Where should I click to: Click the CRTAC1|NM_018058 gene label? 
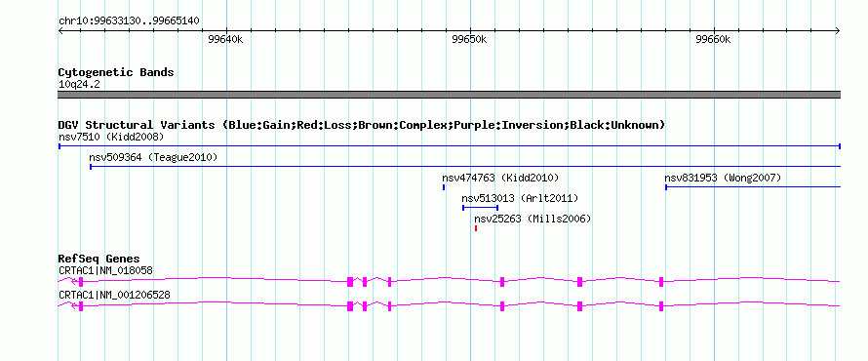point(105,270)
